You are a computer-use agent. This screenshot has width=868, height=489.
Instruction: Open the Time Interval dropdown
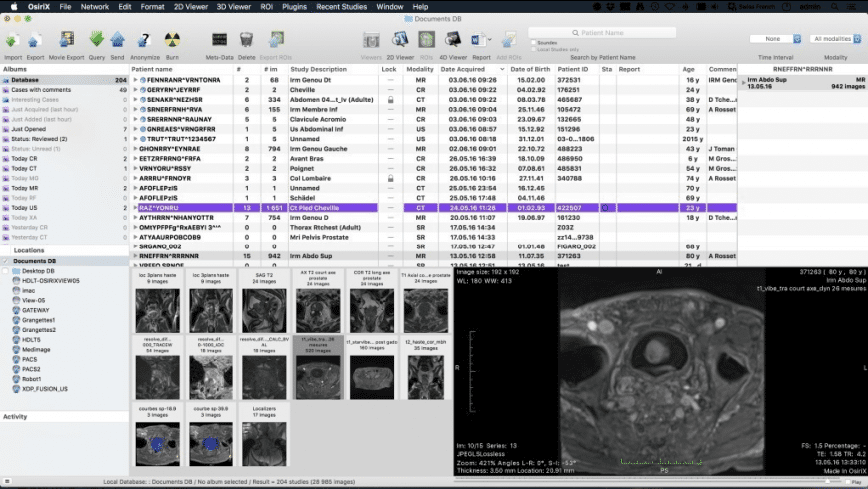(776, 39)
